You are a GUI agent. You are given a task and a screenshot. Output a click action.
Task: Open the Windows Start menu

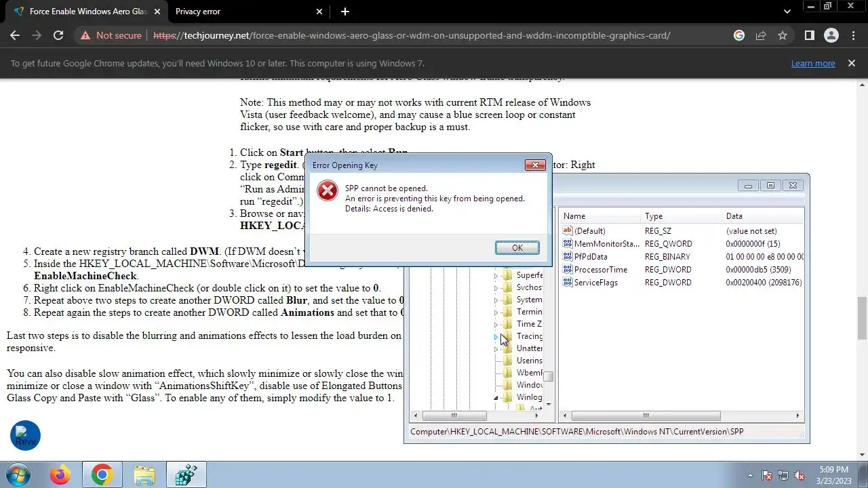[x=17, y=475]
